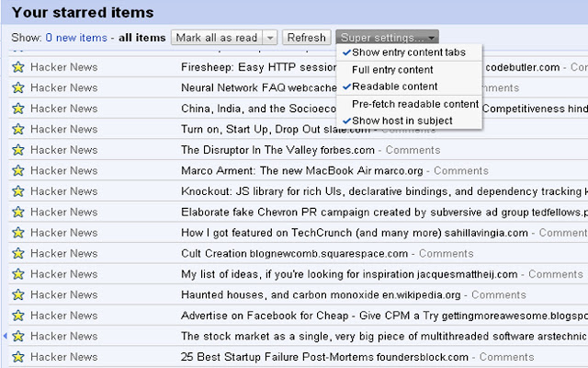Open China, India, and the Socioeco entry

click(259, 109)
